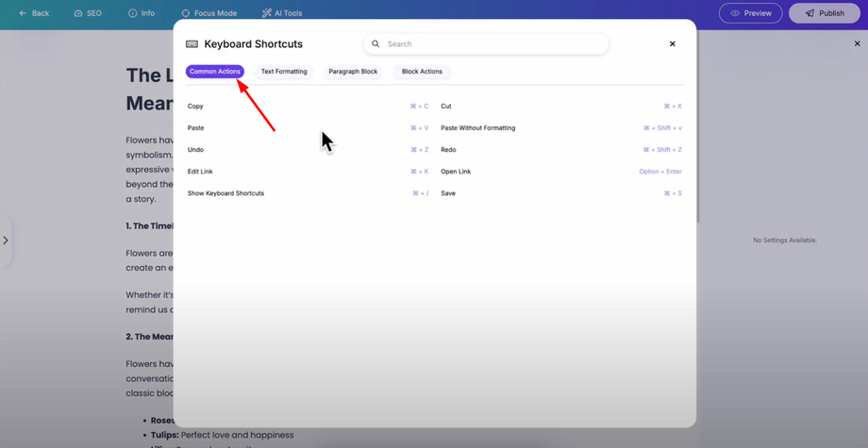Click the Copy shortcut row label
The image size is (868, 448).
point(195,107)
